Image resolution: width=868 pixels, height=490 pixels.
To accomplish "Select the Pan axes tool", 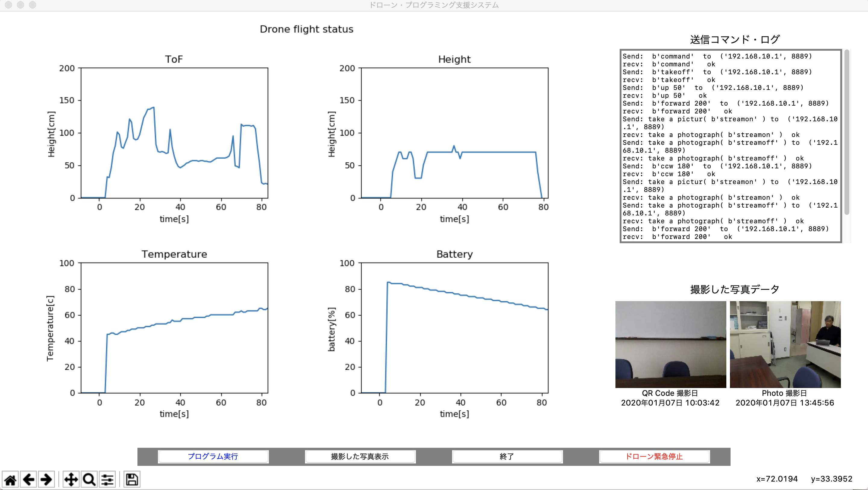I will tap(71, 479).
